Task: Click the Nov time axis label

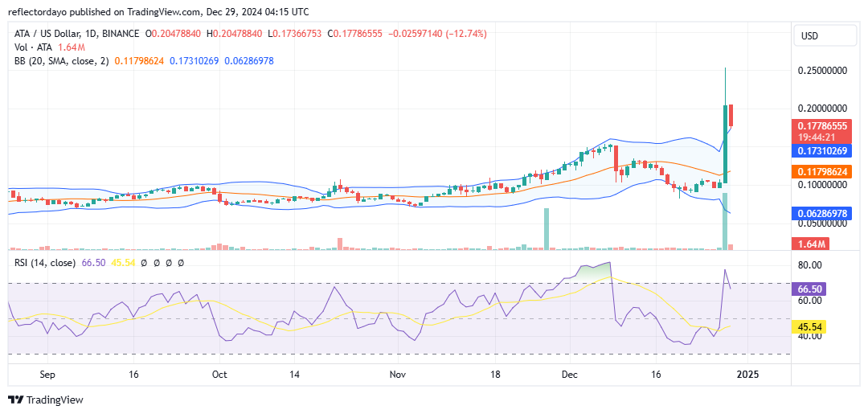Action: pyautogui.click(x=398, y=374)
